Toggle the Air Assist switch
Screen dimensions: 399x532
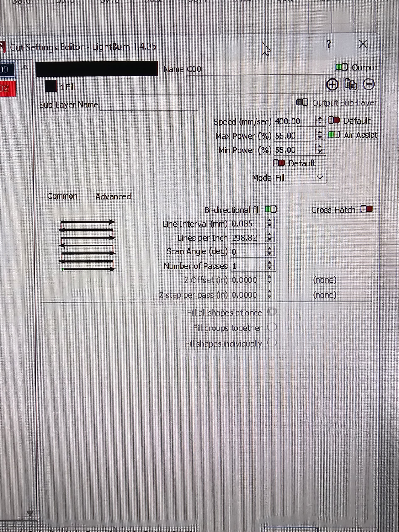coord(334,135)
